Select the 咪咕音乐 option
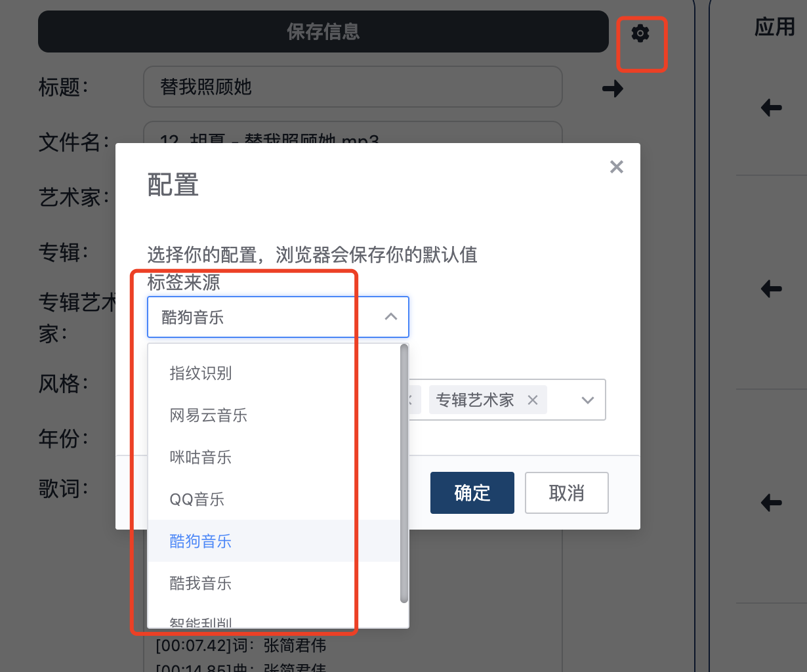The width and height of the screenshot is (807, 672). point(201,457)
